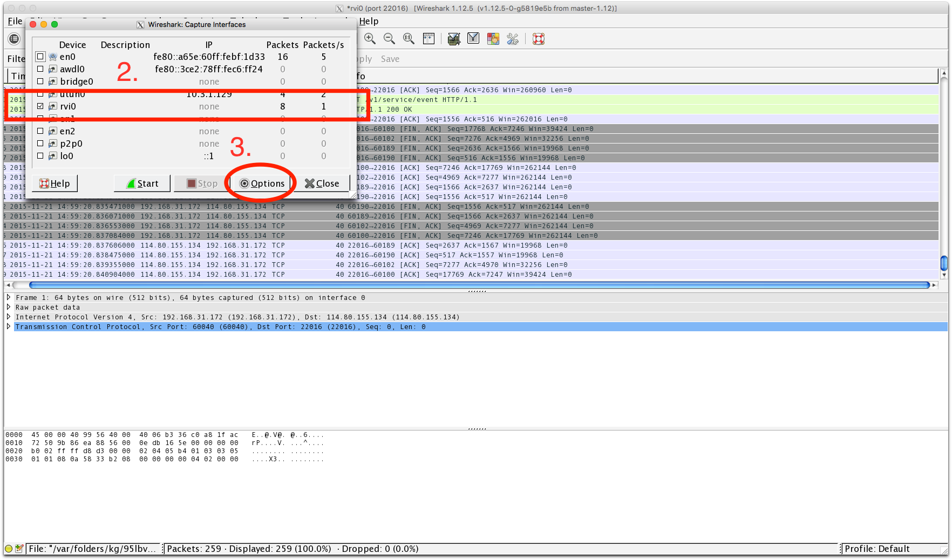Click the packet list horizontal scrollbar
This screenshot has width=952, height=560.
coord(479,285)
